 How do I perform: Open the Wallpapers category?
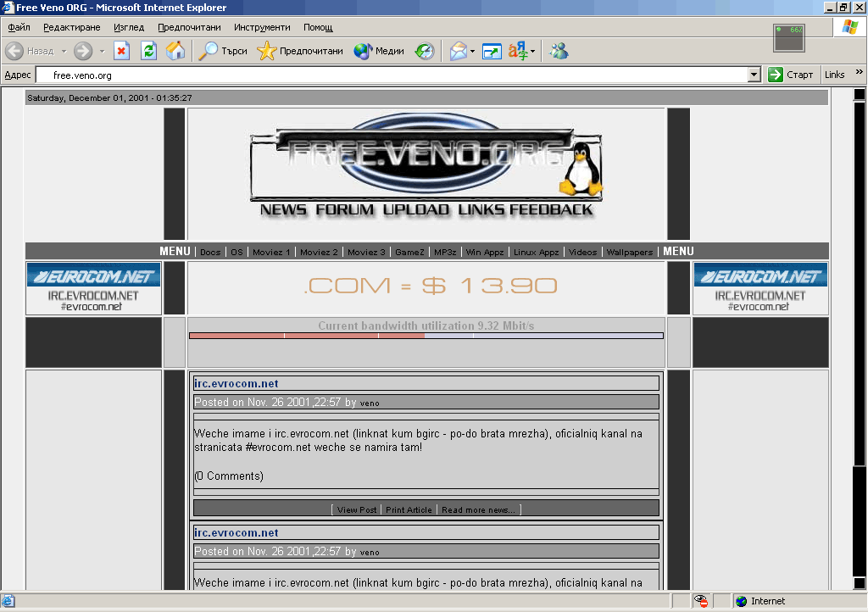(630, 253)
